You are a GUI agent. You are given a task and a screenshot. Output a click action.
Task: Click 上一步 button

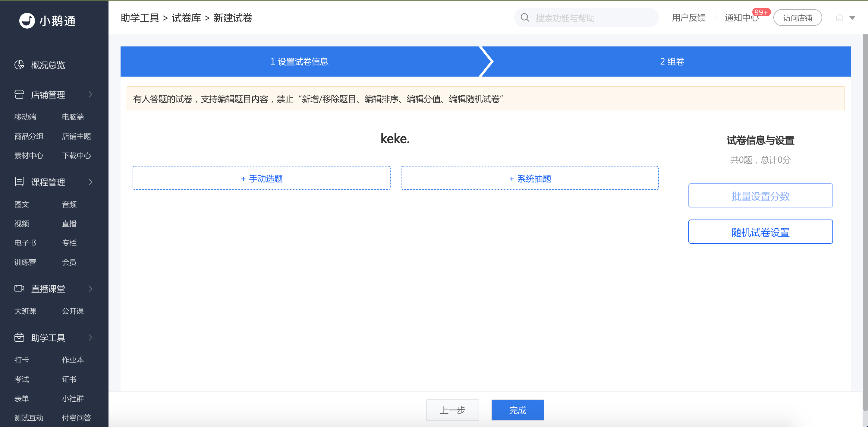click(452, 410)
